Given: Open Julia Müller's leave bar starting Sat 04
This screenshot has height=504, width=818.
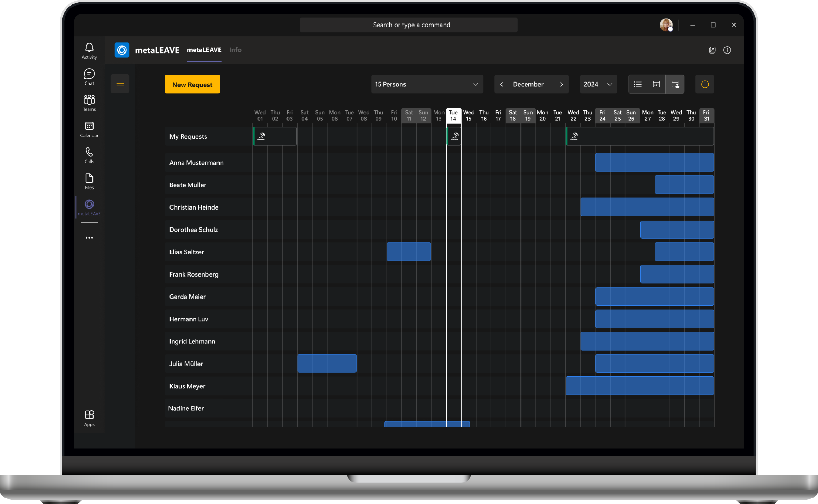Looking at the screenshot, I should pos(327,364).
